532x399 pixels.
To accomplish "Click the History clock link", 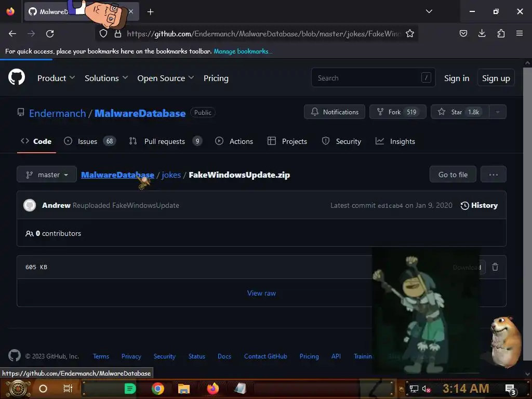I will [x=479, y=205].
